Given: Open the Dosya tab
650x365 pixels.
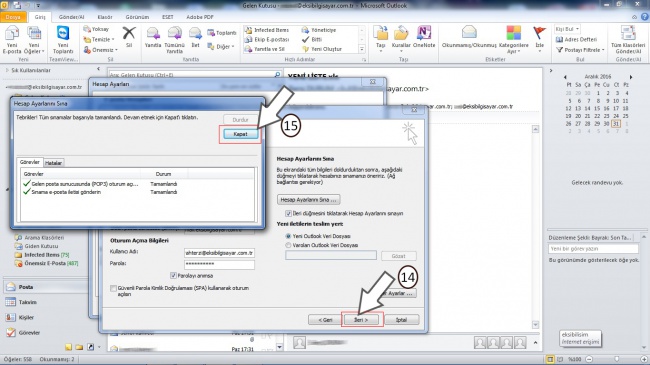Looking at the screenshot, I should pyautogui.click(x=13, y=17).
